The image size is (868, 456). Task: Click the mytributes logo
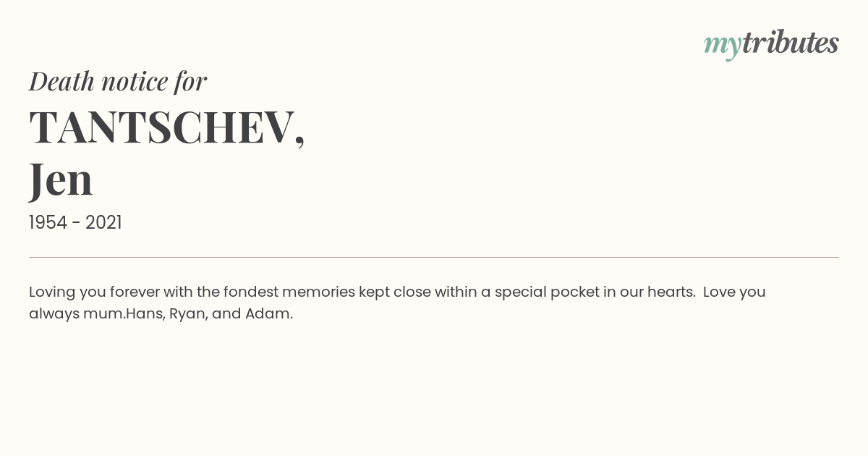tap(771, 44)
